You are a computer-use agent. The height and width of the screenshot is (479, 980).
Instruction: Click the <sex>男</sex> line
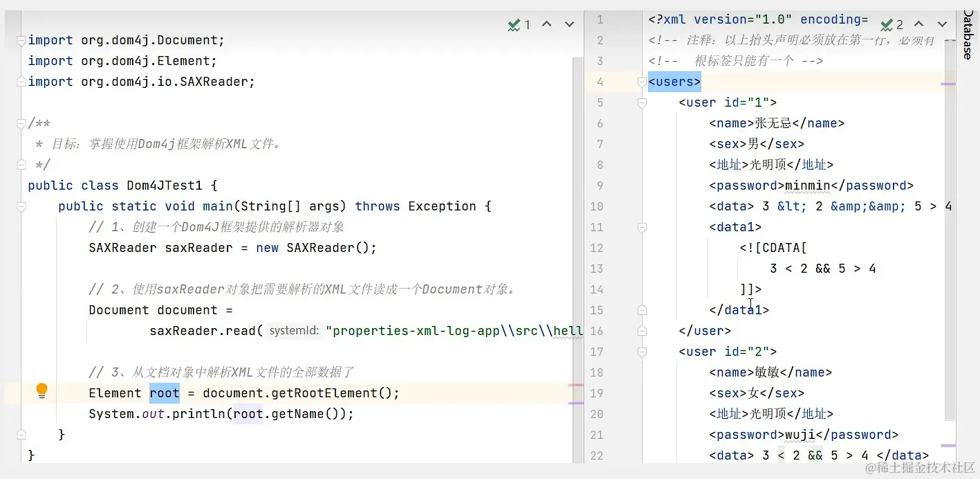pos(757,144)
